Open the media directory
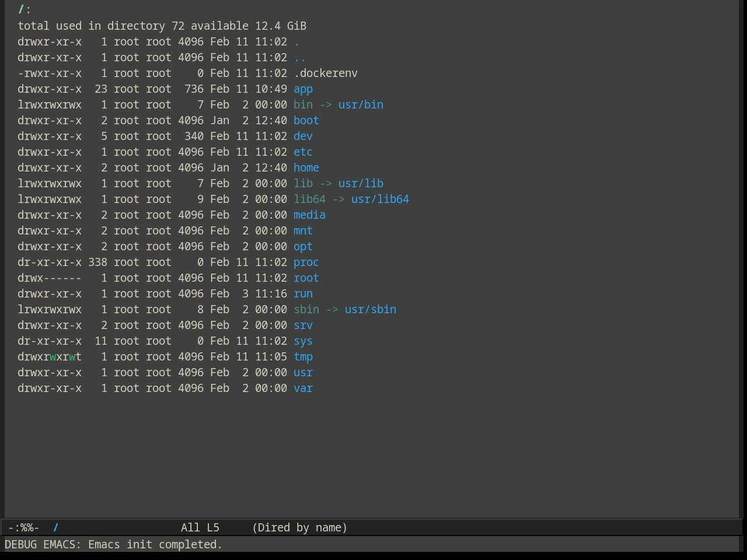Viewport: 747px width, 560px height. pos(309,215)
